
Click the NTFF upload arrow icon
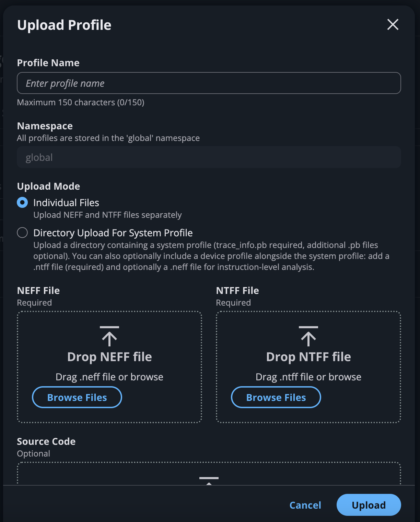[x=308, y=336]
